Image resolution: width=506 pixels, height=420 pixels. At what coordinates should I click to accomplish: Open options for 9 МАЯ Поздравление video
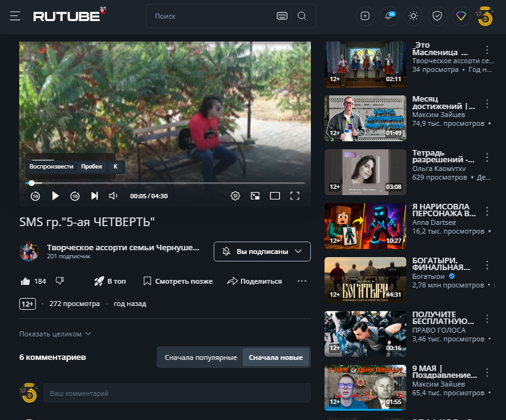pos(487,373)
